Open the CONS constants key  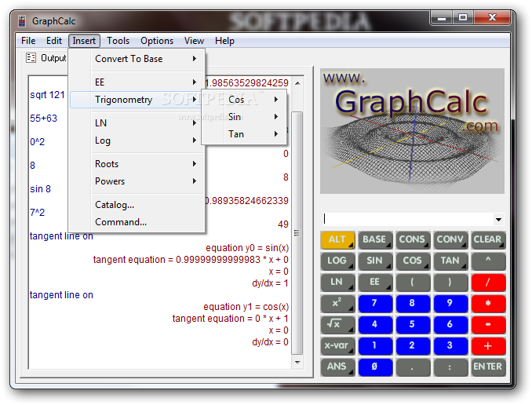(x=413, y=239)
